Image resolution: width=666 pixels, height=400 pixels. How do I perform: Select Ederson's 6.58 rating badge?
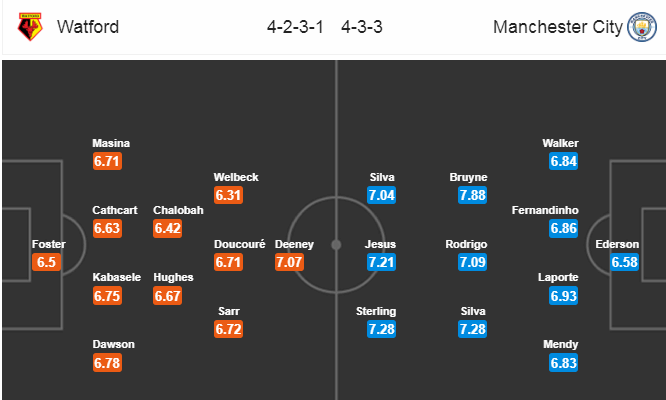click(x=624, y=262)
